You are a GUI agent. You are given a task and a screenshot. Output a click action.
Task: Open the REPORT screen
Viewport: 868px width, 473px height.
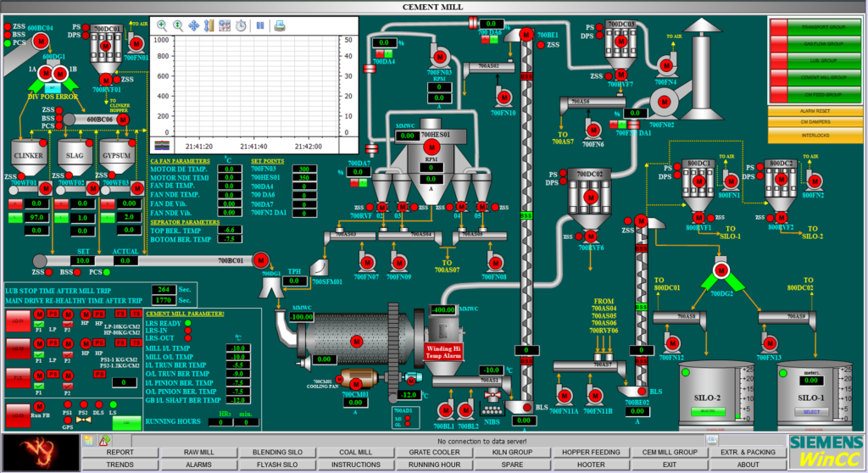click(x=120, y=452)
